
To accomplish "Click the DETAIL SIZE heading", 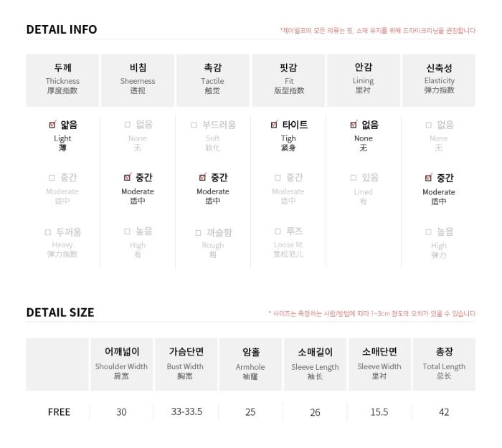I will tap(60, 313).
